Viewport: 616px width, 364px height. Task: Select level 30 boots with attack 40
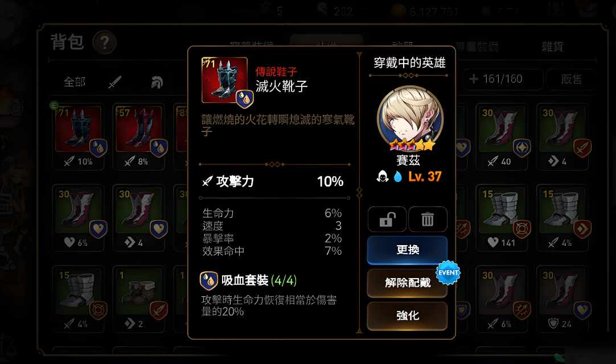pos(502,136)
